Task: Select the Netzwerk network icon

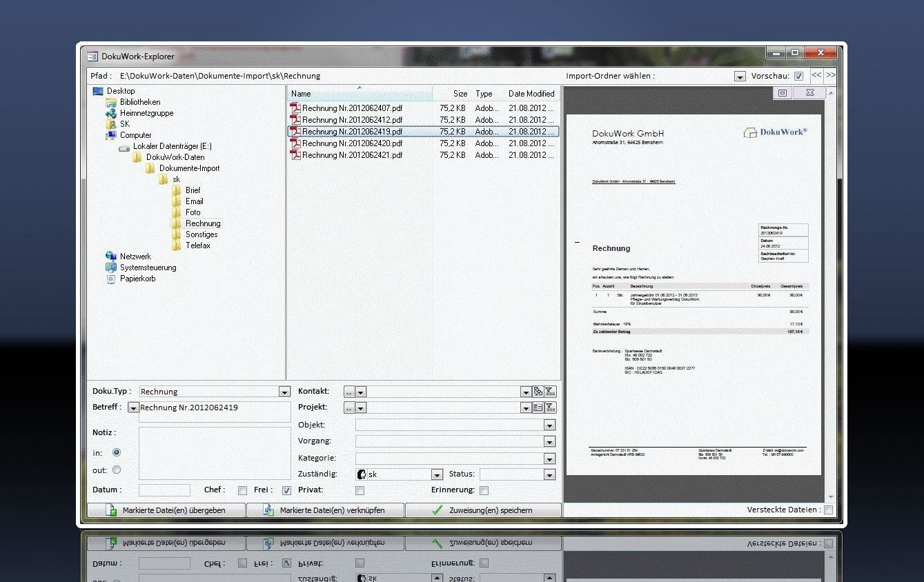Action: pos(111,257)
